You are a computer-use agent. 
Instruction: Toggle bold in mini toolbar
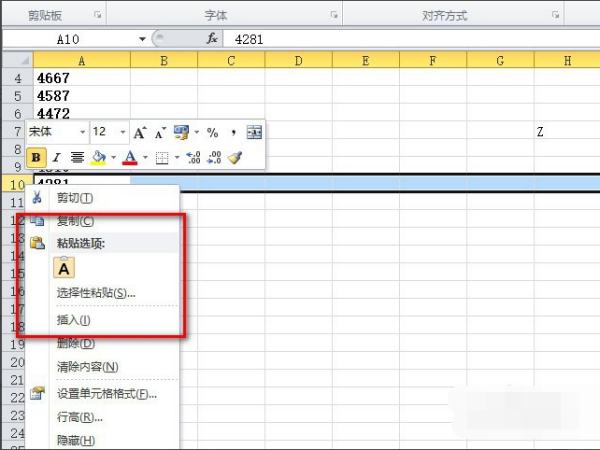pyautogui.click(x=36, y=157)
